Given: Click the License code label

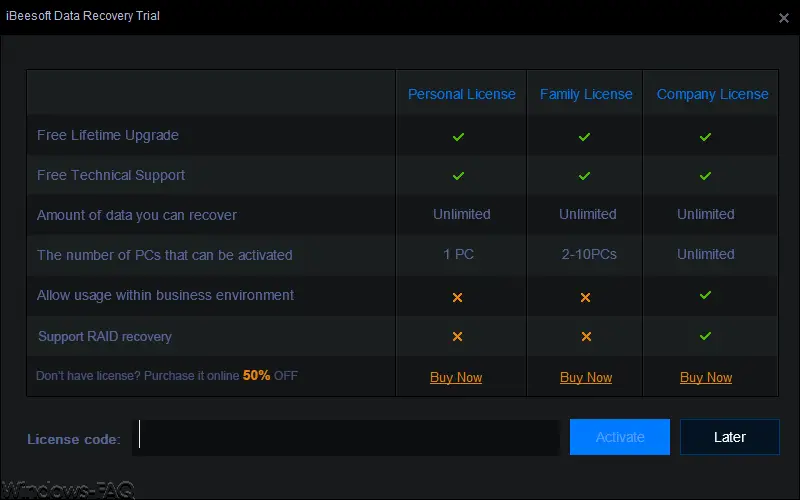Looking at the screenshot, I should (x=74, y=439).
